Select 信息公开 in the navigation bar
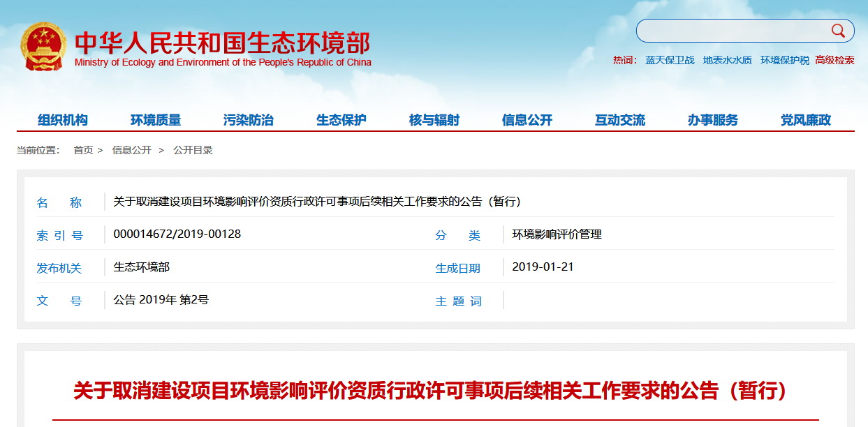Viewport: 868px width, 427px height. pos(527,120)
